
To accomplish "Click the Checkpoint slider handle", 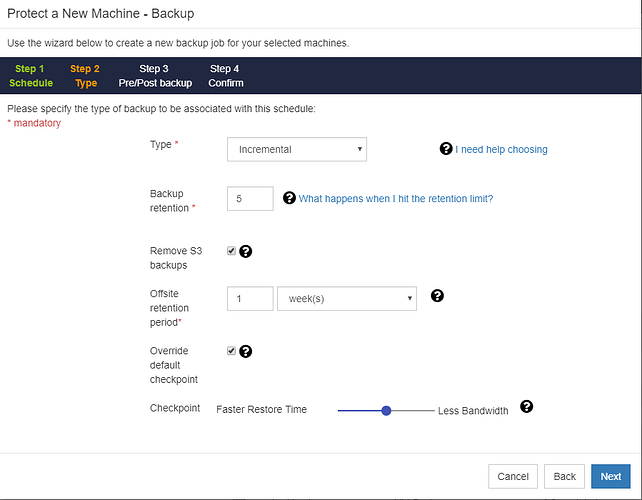I will [386, 410].
